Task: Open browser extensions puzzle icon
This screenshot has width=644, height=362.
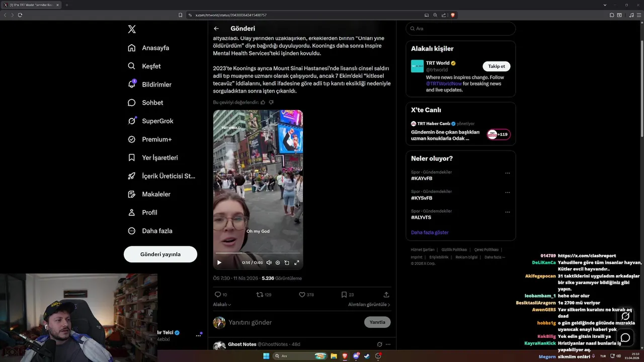Action: pyautogui.click(x=612, y=15)
